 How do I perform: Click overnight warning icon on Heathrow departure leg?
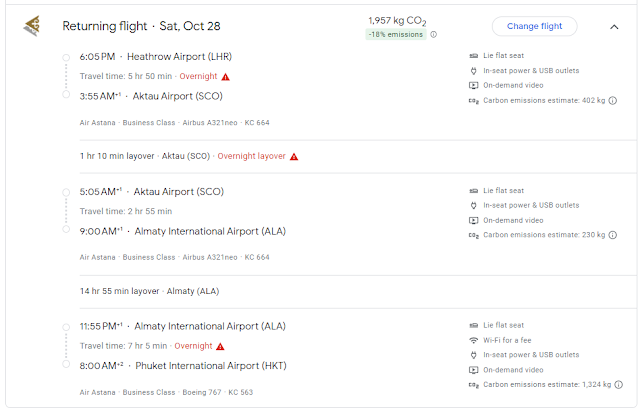pos(225,76)
